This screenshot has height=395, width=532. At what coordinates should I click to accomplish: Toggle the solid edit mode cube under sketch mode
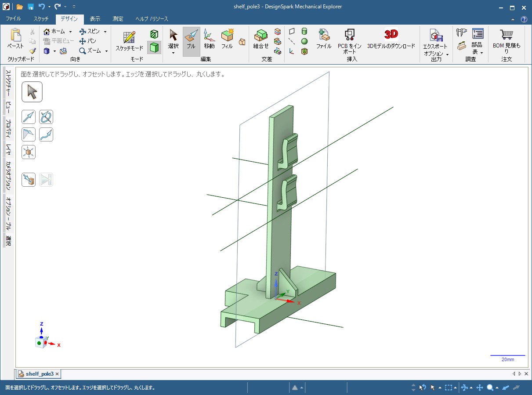point(154,48)
